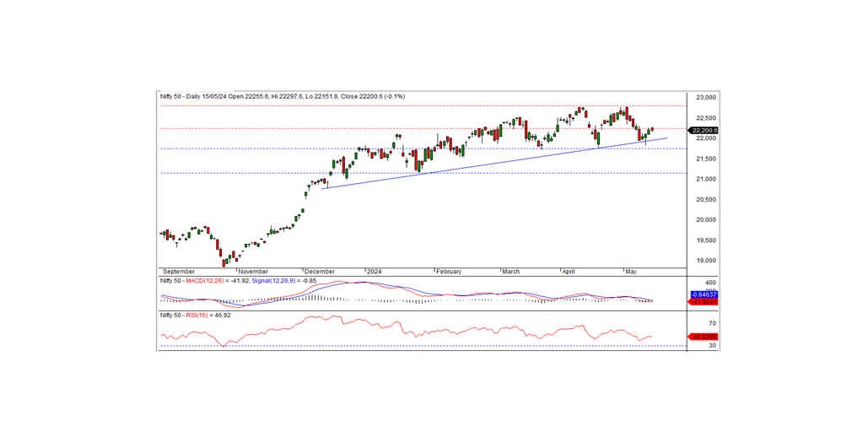868x448 pixels.
Task: Click the September label on time axis
Action: 178,272
